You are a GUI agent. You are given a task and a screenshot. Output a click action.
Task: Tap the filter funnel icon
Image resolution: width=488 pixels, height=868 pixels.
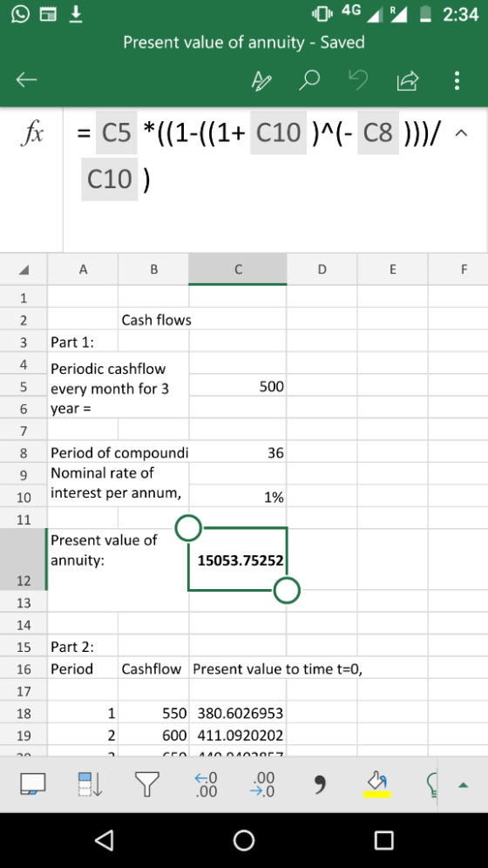coord(147,784)
